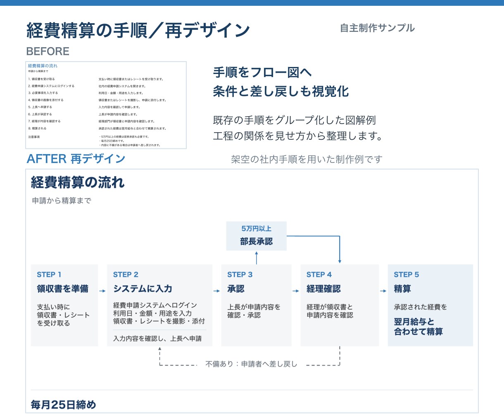The image size is (504, 420).
Task: Click the text "既存の手順をグループ化した図解例"
Action: pos(294,120)
